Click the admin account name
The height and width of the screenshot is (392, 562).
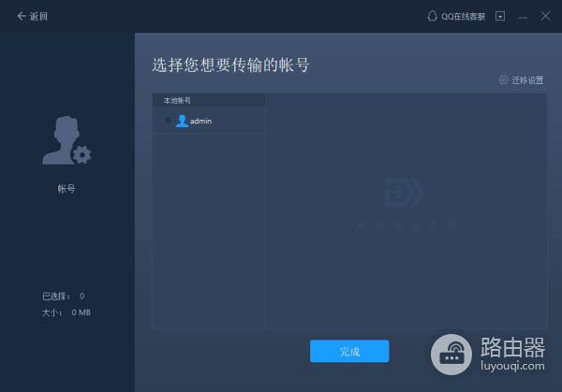coord(200,122)
